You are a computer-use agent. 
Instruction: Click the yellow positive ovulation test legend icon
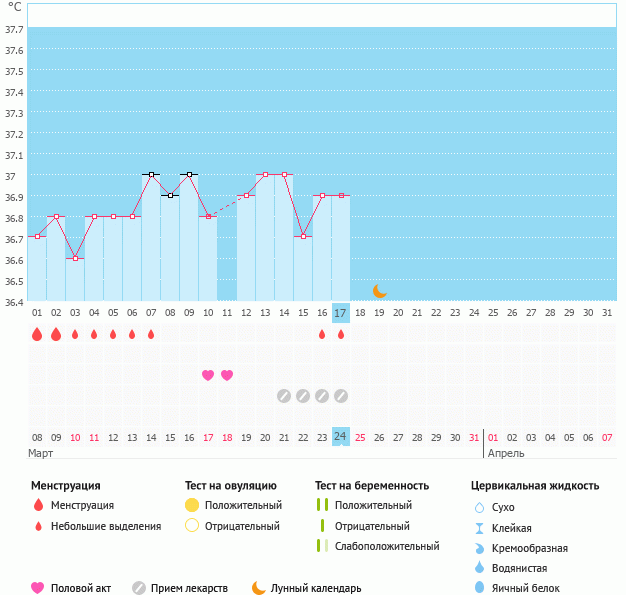point(192,505)
